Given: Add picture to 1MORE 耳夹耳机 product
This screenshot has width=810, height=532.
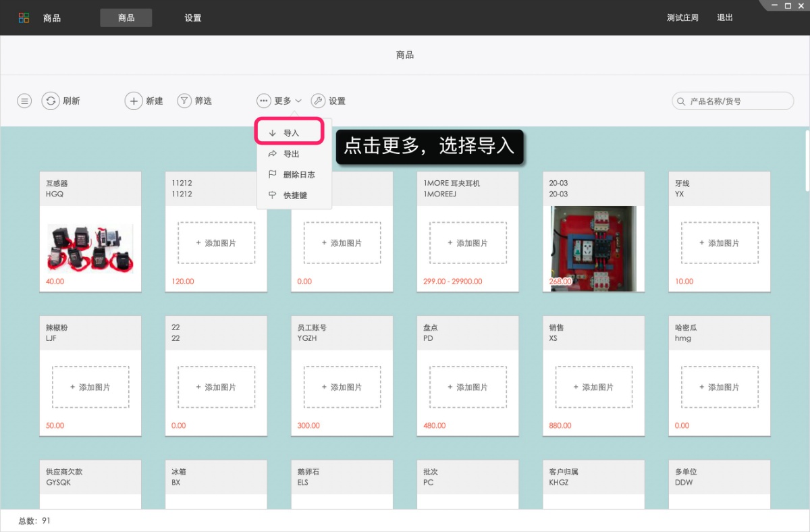Looking at the screenshot, I should tap(468, 243).
